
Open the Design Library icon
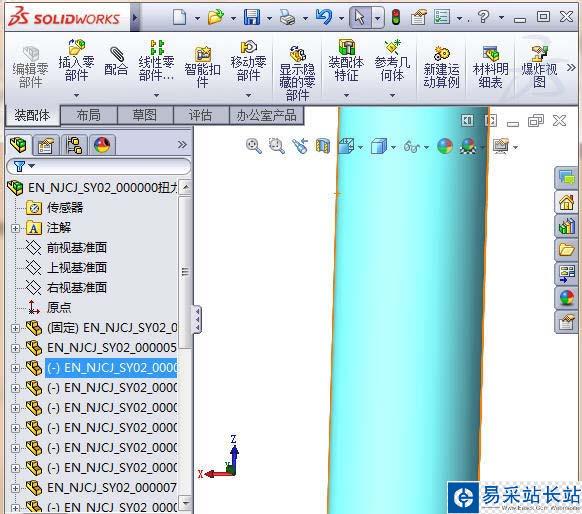tap(566, 226)
